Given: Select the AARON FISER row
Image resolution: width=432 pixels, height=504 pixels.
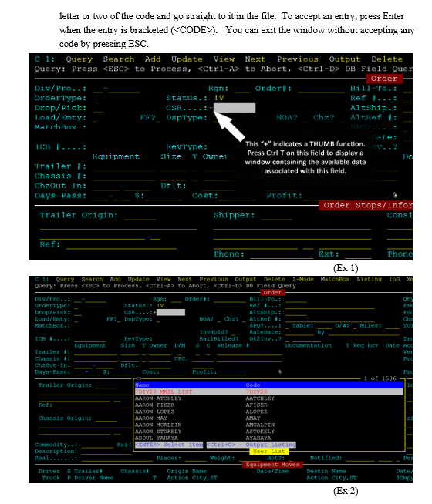Looking at the screenshot, I should 268,405.
